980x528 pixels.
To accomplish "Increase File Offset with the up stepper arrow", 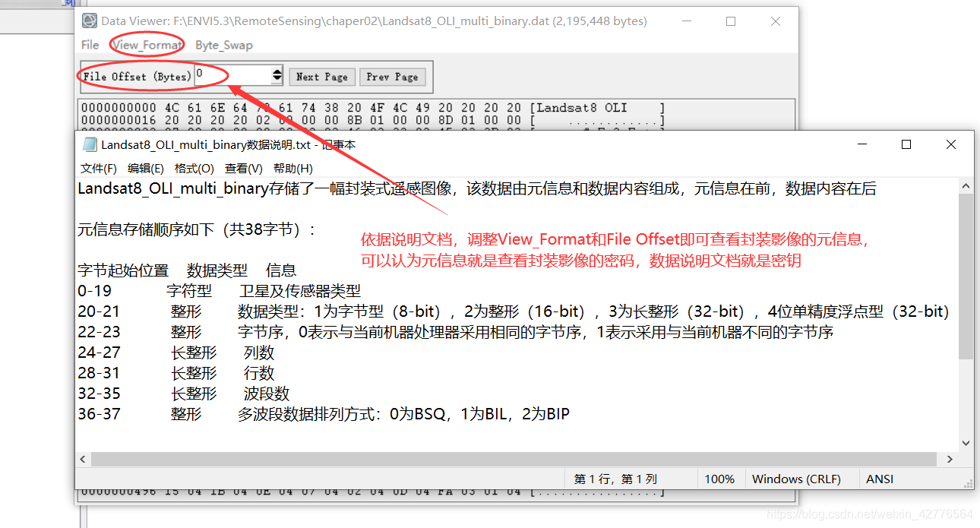I will pyautogui.click(x=277, y=71).
